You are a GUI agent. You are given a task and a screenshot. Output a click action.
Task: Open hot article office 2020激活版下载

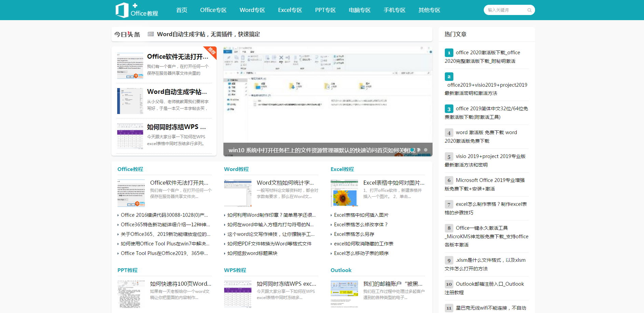(x=482, y=57)
